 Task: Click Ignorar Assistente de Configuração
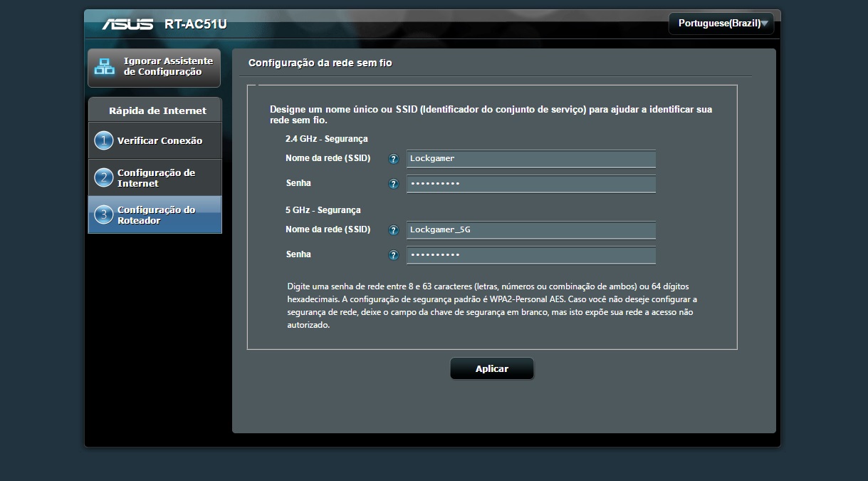point(168,67)
